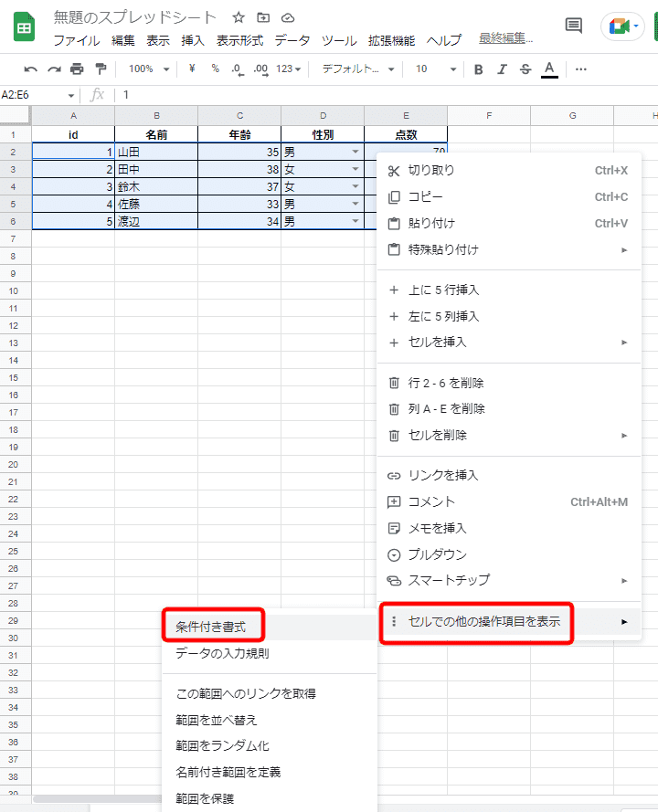Choose メモを挿入 option
The image size is (658, 812).
pos(508,528)
